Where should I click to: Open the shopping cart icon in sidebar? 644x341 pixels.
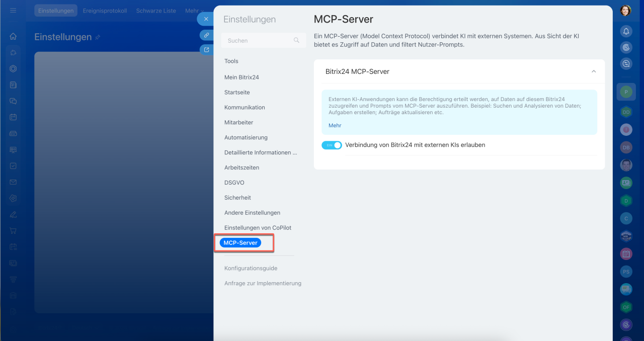tap(13, 231)
